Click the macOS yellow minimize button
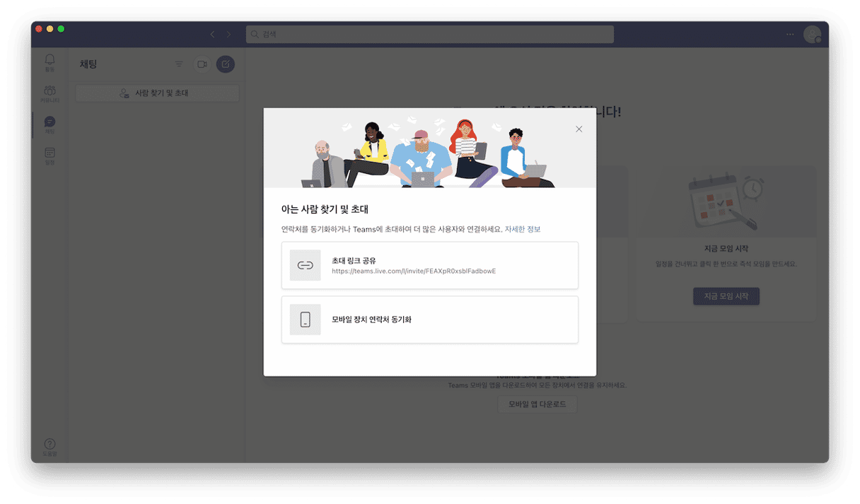 [50, 29]
